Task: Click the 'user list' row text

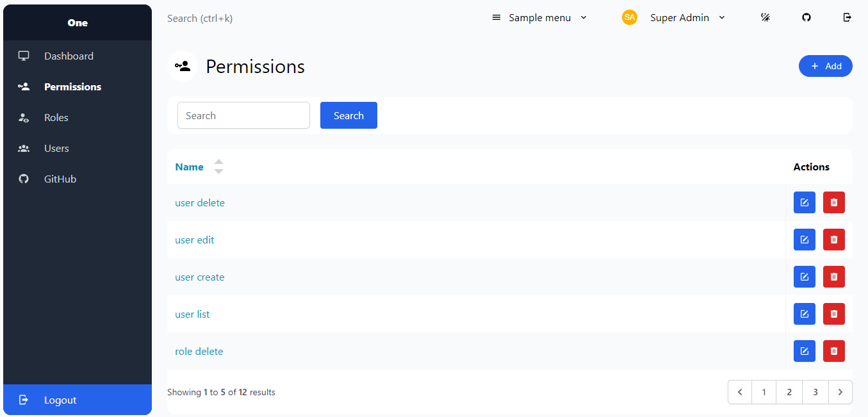Action: point(192,314)
